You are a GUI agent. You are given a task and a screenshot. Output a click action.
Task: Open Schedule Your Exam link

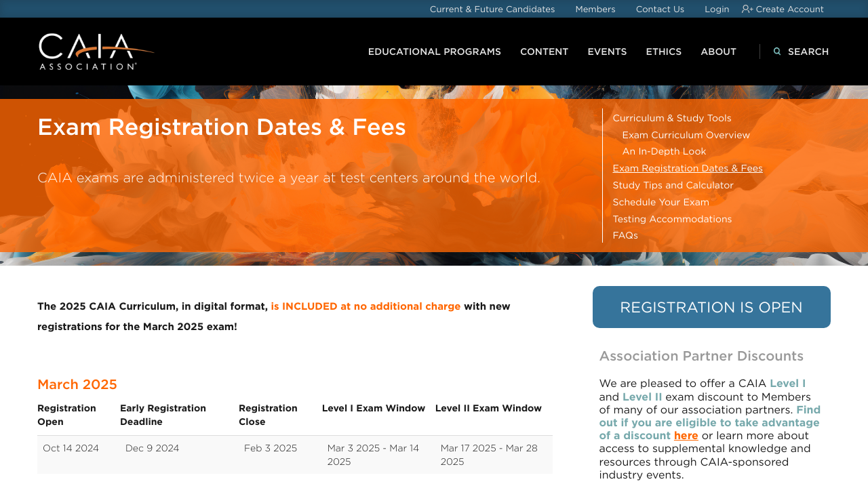[x=661, y=202]
